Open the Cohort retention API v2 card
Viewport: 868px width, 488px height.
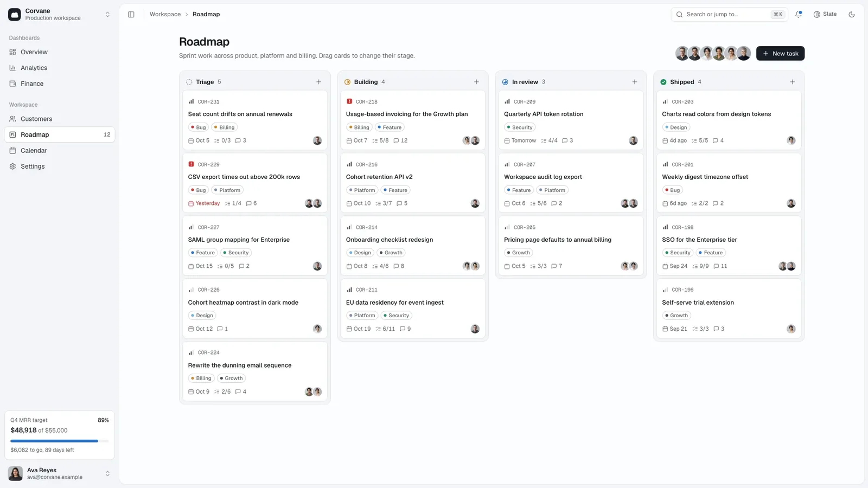(x=413, y=183)
